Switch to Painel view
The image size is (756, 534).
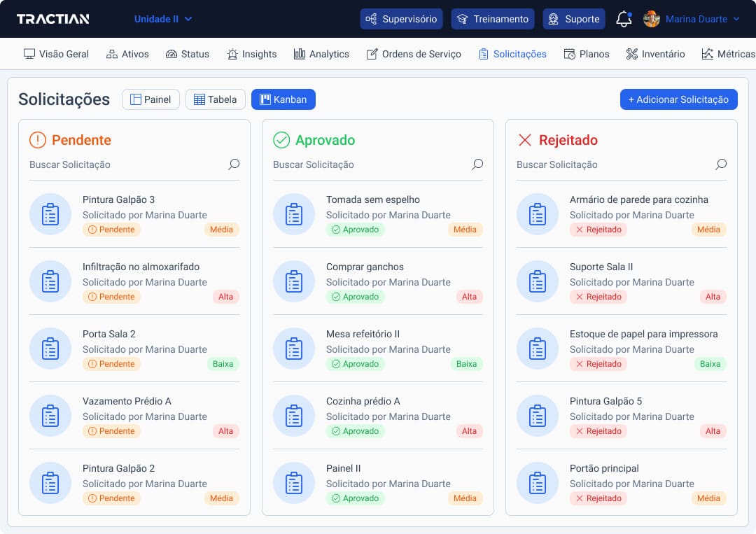click(x=151, y=99)
